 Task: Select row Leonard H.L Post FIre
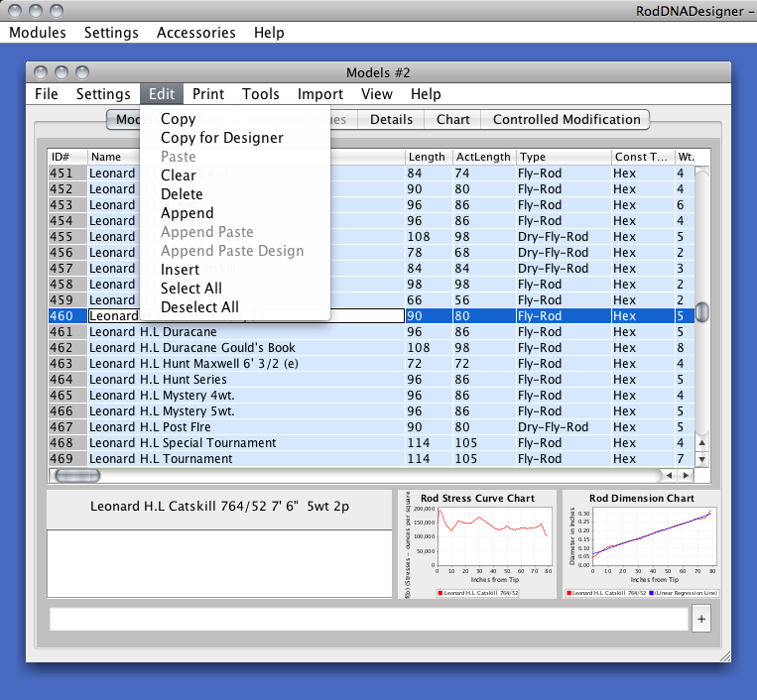pyautogui.click(x=371, y=427)
